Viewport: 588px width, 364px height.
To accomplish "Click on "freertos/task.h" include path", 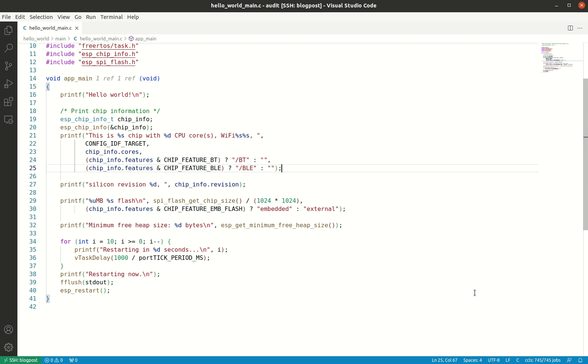I will (109, 46).
